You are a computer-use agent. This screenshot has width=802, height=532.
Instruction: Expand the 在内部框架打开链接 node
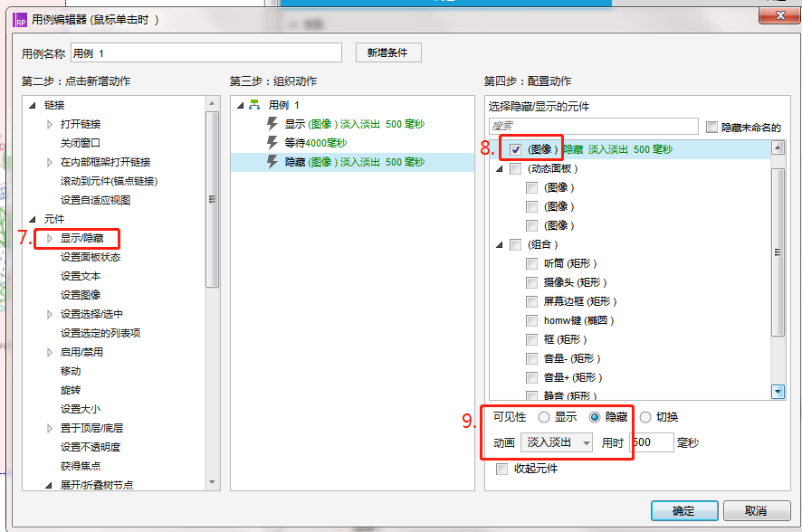50,163
